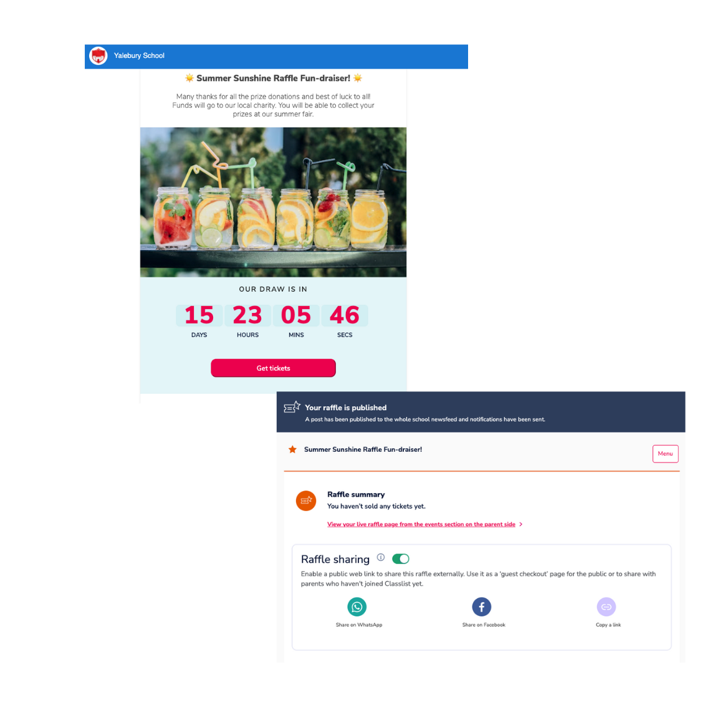
Task: Click the fruit drinks jar raffle image
Action: [273, 202]
